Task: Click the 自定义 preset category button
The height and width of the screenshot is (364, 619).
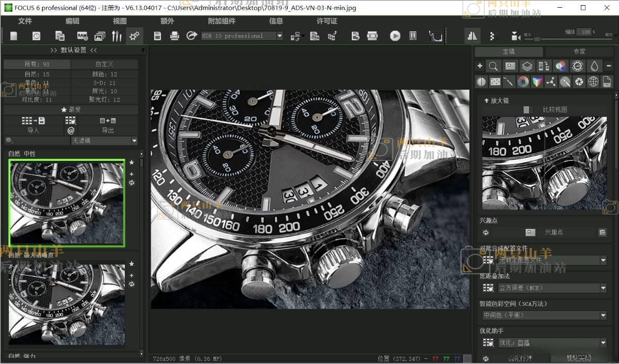Action: 104,64
